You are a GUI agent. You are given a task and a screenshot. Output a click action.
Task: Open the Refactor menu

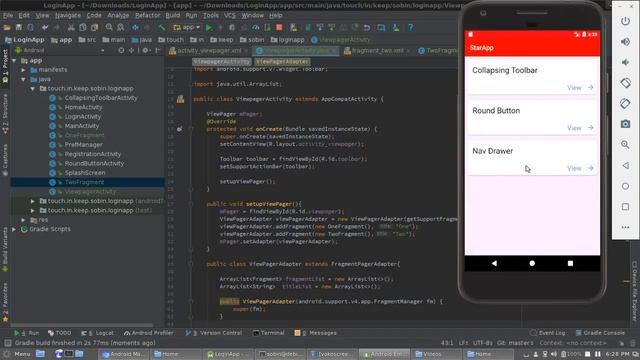(x=147, y=16)
